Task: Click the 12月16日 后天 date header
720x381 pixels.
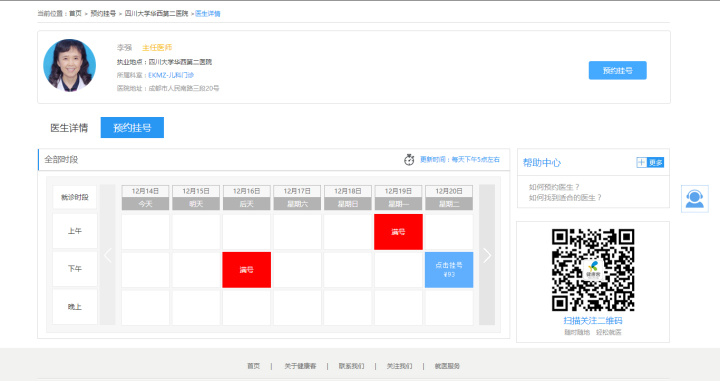Action: click(247, 197)
